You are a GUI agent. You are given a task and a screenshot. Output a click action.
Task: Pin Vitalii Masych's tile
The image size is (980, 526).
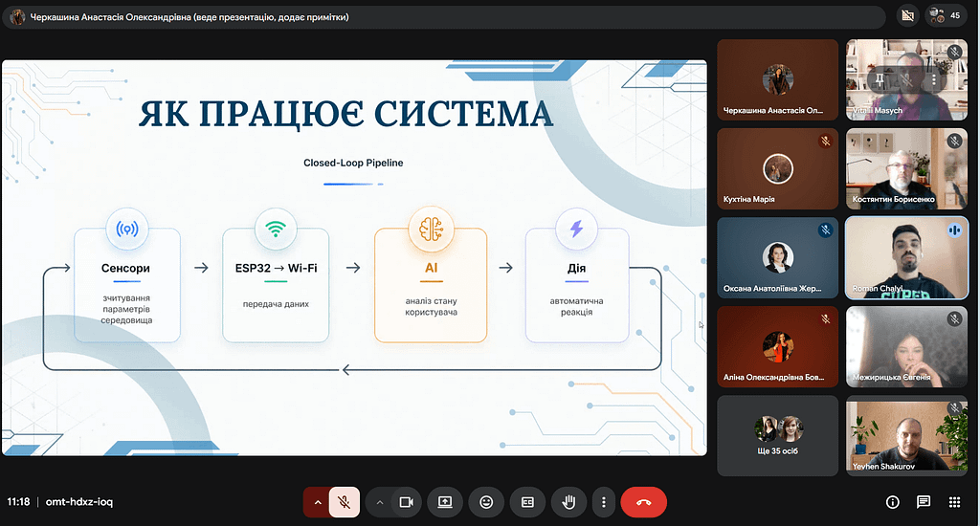[x=880, y=79]
